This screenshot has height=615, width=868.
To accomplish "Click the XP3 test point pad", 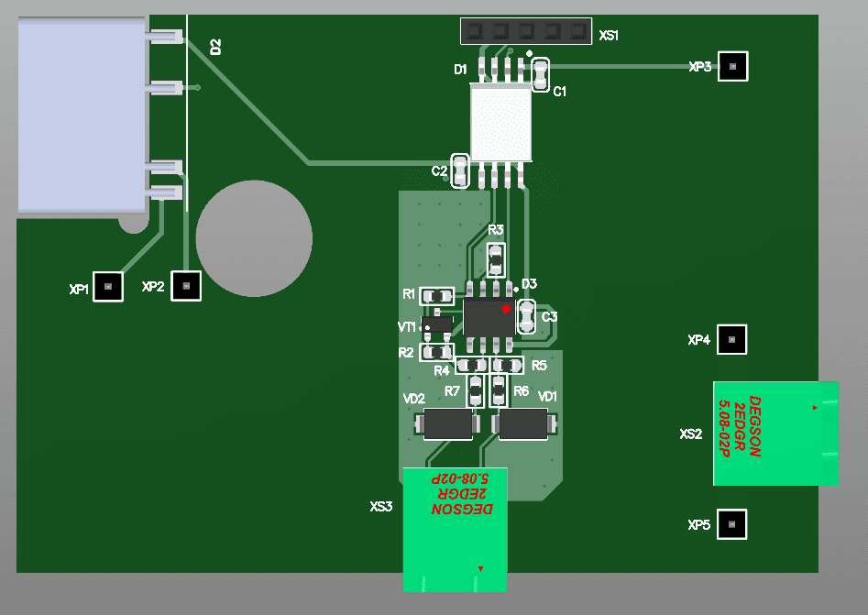I will (x=733, y=66).
